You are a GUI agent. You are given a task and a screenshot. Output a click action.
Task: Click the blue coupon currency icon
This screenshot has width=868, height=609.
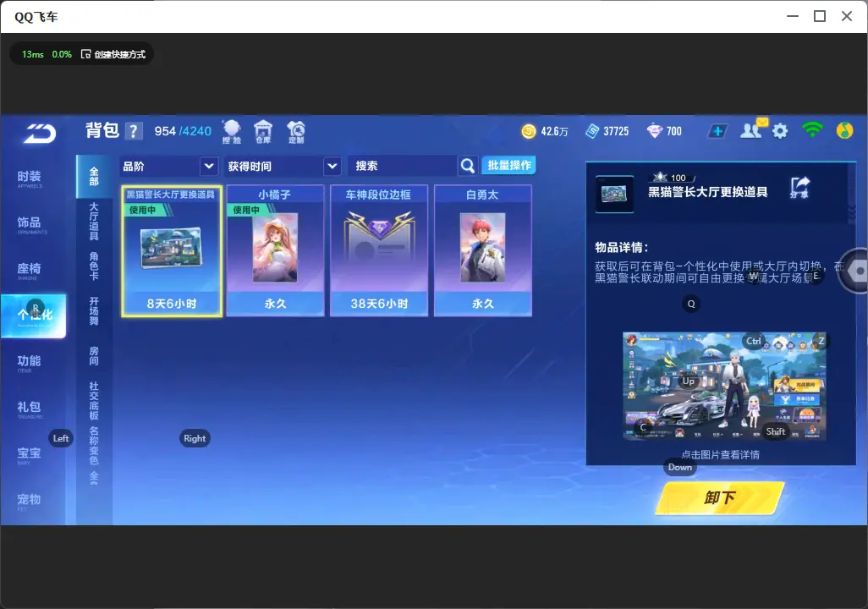pos(592,131)
